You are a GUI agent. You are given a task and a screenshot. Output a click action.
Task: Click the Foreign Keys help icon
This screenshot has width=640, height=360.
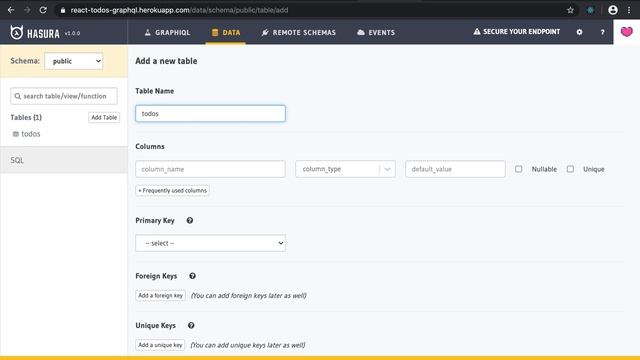[192, 276]
